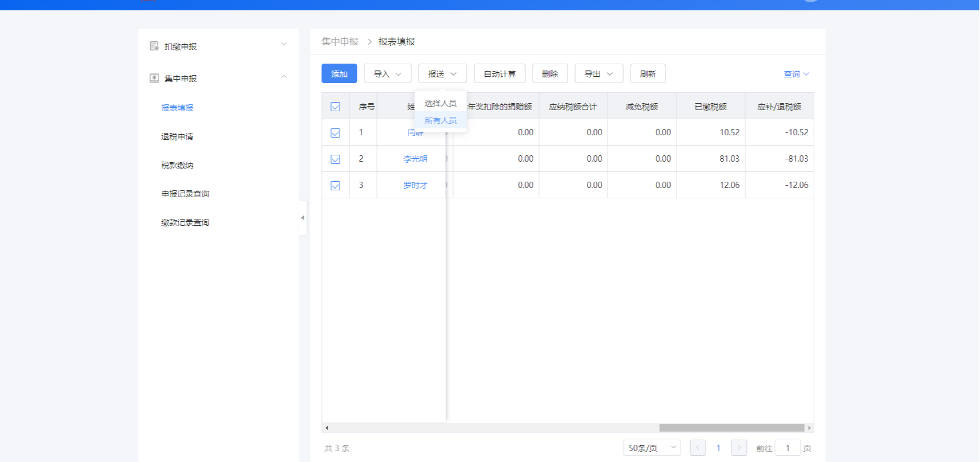Click the 扣缴申报 sidebar document icon
Image resolution: width=980 pixels, height=462 pixels.
154,46
